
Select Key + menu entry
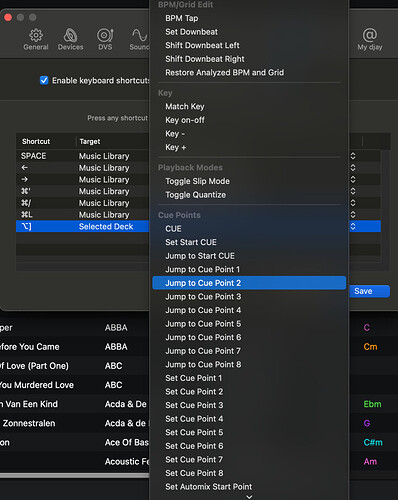coord(249,147)
